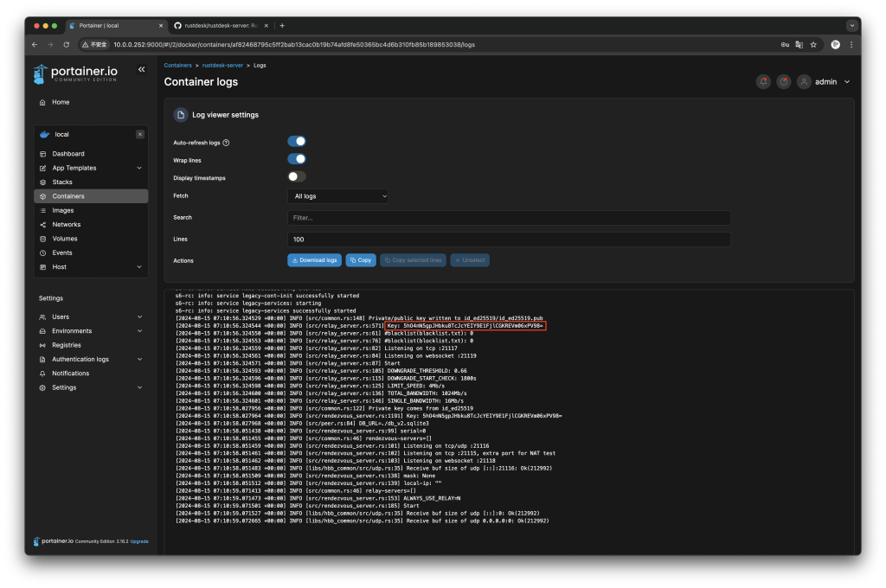Collapse the sidebar using the double-chevron

tap(141, 69)
